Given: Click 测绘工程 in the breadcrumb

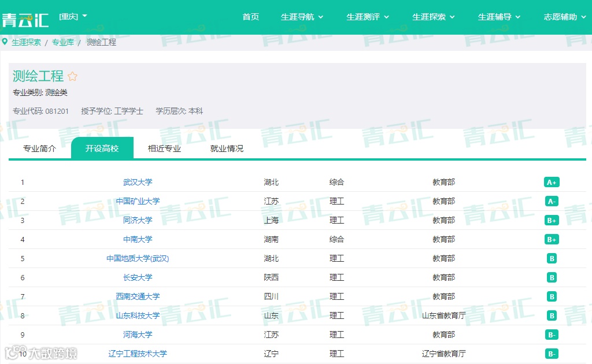Looking at the screenshot, I should tap(101, 42).
